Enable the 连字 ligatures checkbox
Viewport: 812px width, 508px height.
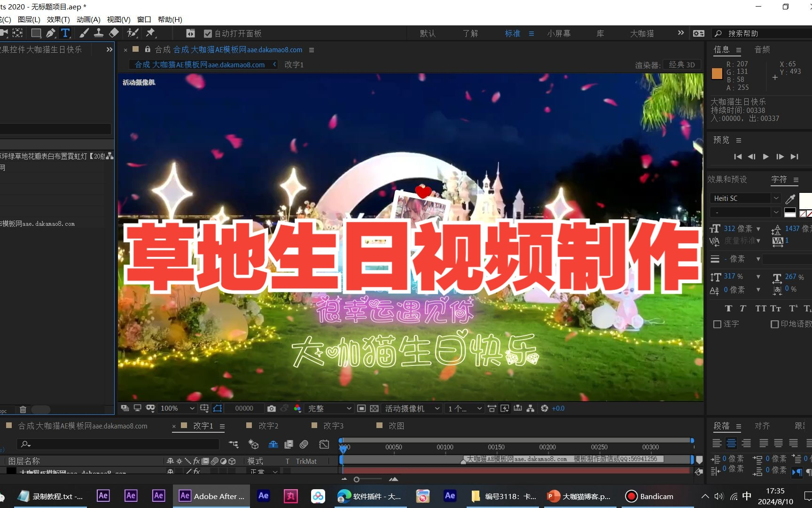[717, 324]
